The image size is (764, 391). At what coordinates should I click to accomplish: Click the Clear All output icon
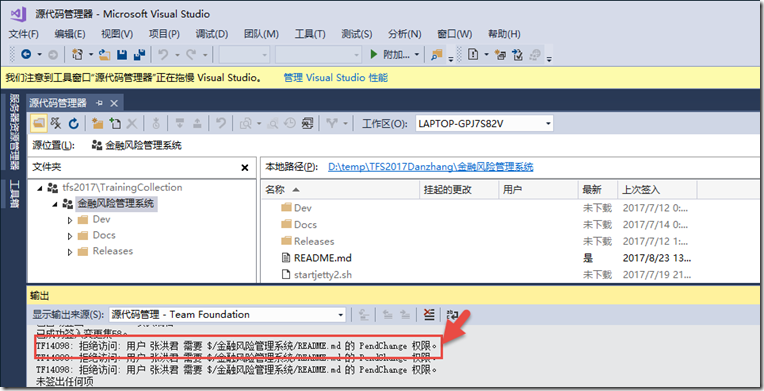tap(429, 315)
